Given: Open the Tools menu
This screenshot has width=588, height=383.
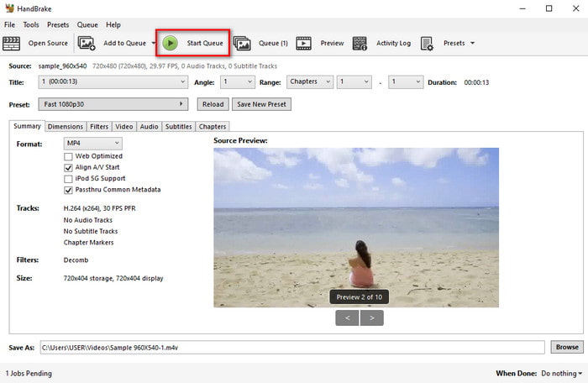Looking at the screenshot, I should point(31,24).
